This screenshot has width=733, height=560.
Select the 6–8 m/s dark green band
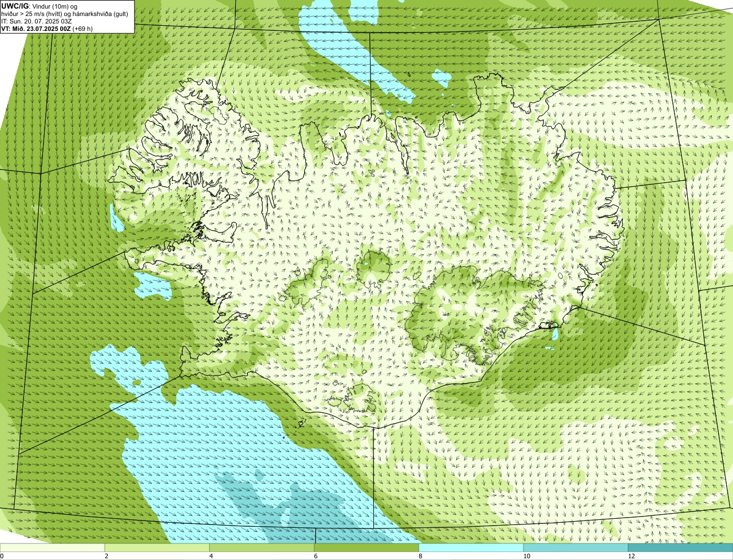tap(367, 547)
